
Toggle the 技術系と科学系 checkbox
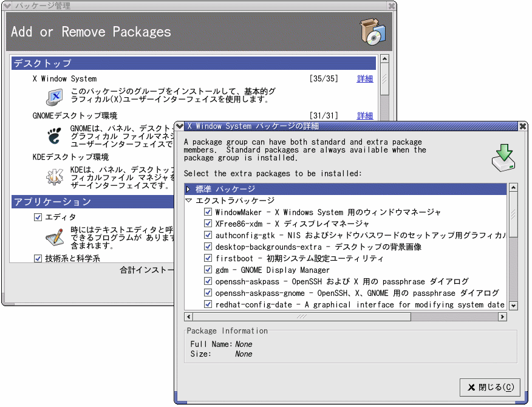click(x=38, y=259)
